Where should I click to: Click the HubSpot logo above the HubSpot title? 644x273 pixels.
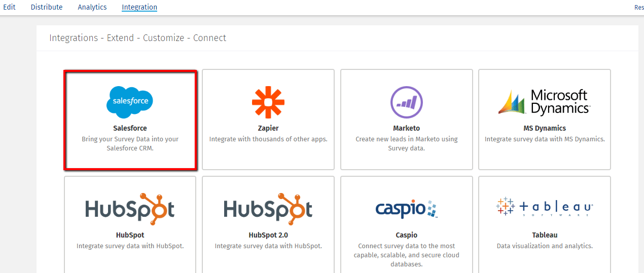(130, 209)
